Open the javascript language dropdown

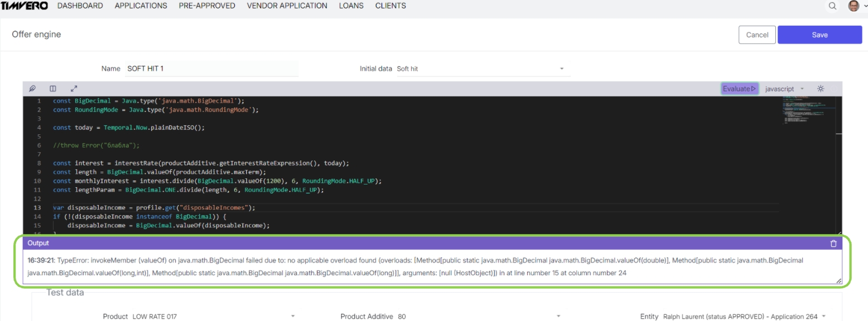pyautogui.click(x=784, y=89)
